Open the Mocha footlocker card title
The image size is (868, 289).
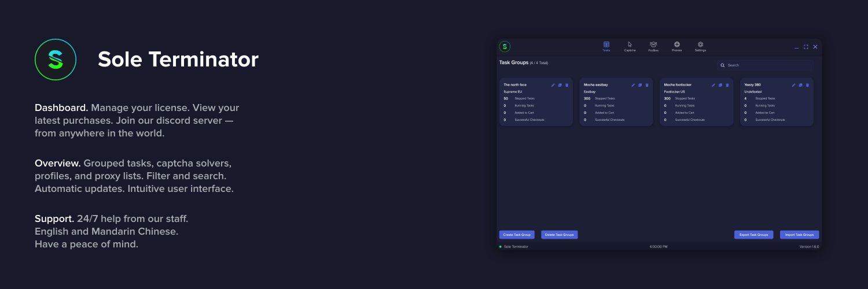coord(678,85)
